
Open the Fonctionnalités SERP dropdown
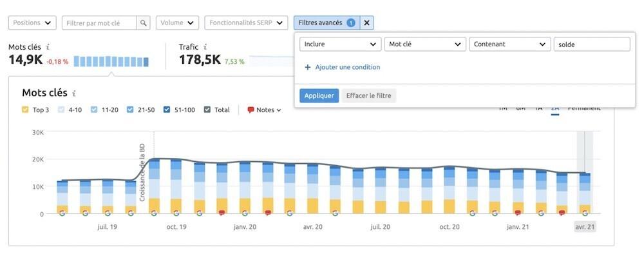click(246, 23)
